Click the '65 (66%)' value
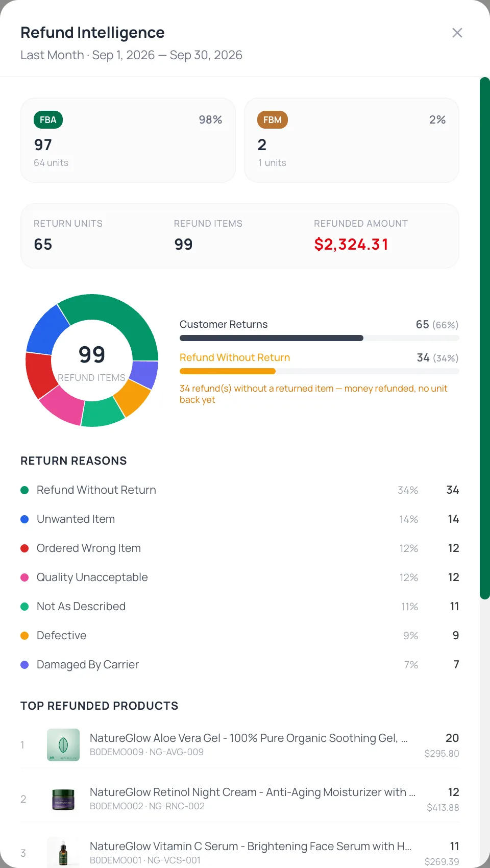 coord(437,325)
